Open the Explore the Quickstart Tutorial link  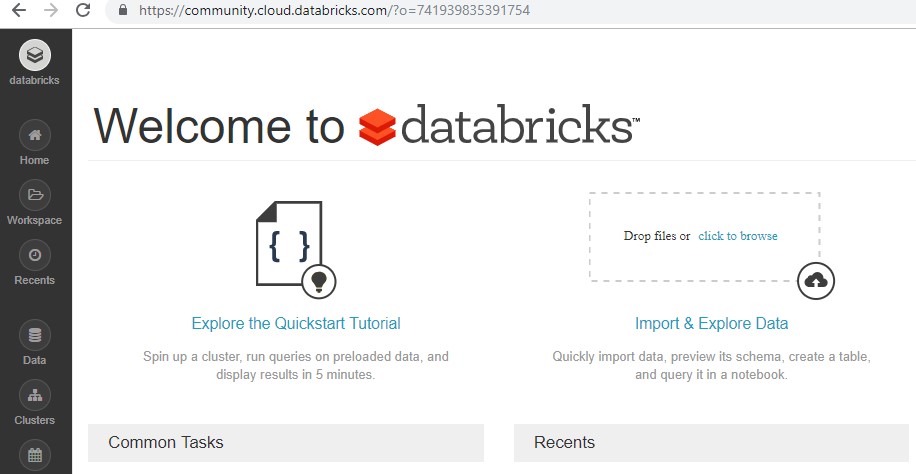pos(296,324)
